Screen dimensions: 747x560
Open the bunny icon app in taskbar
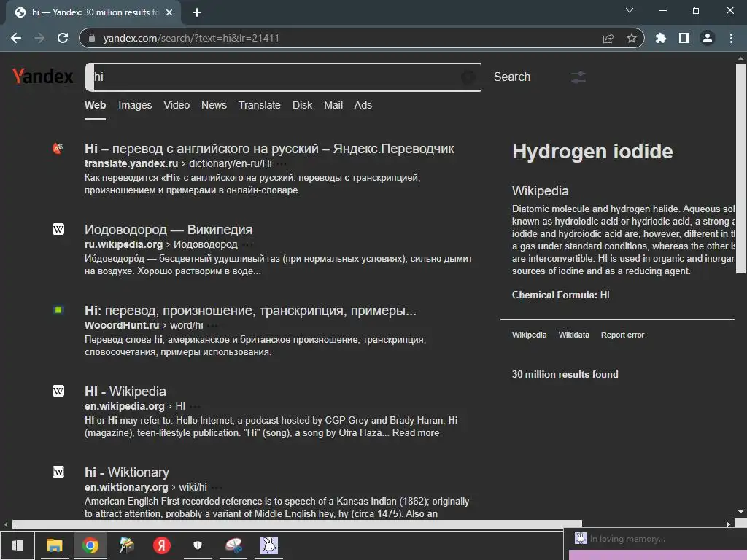click(269, 545)
